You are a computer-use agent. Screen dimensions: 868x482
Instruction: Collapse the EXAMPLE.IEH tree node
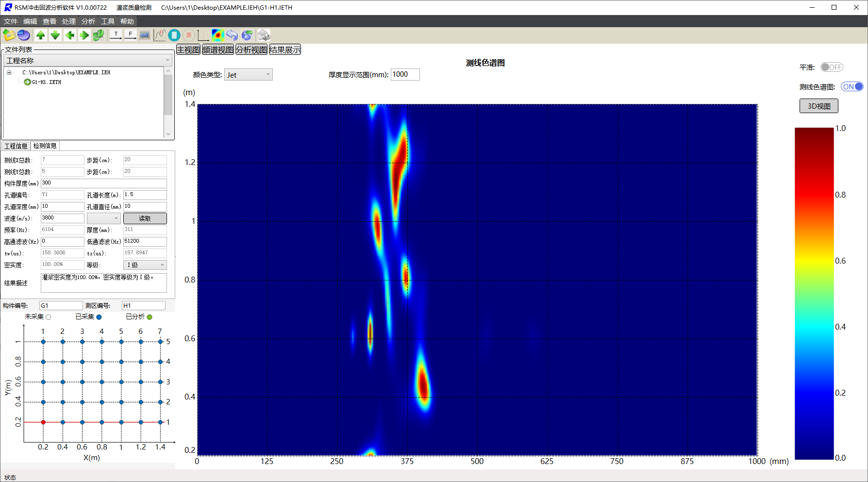click(x=9, y=72)
